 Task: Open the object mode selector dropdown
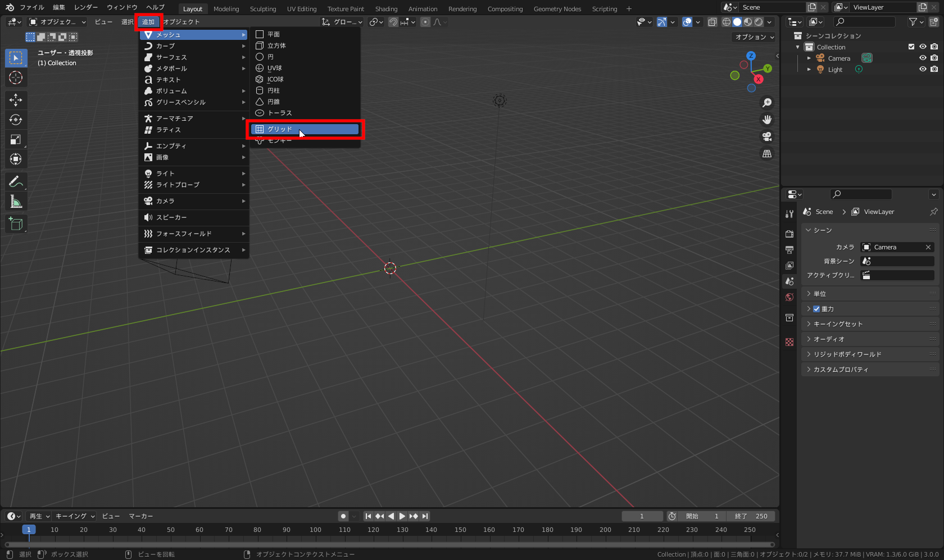[57, 22]
